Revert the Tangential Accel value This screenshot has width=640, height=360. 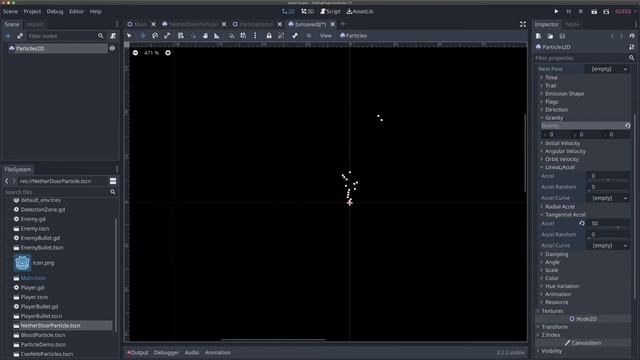click(x=582, y=223)
